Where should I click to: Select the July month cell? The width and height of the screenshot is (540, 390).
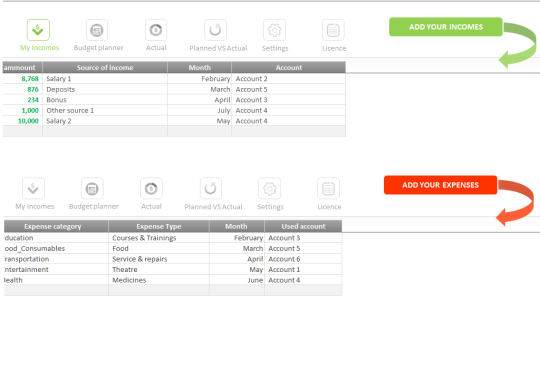click(x=199, y=110)
